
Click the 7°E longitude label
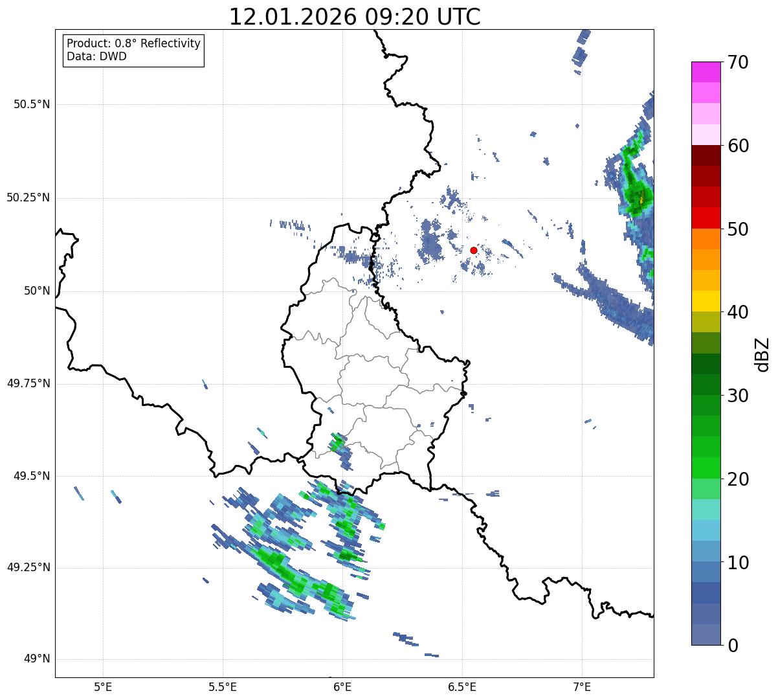click(x=582, y=686)
